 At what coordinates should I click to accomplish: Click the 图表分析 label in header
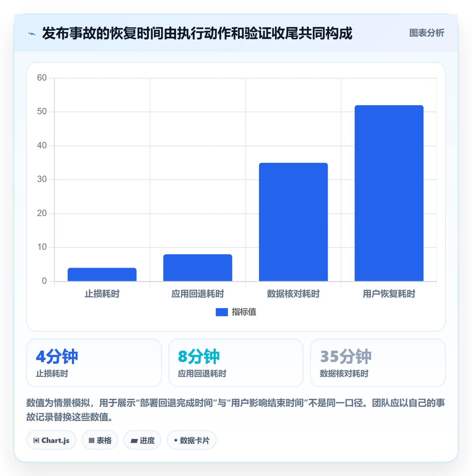(426, 33)
